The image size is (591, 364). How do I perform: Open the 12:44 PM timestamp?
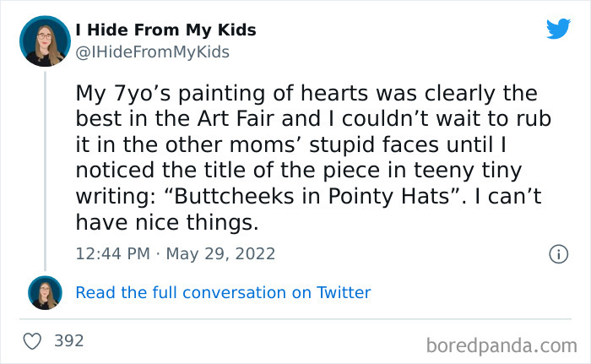pyautogui.click(x=113, y=253)
